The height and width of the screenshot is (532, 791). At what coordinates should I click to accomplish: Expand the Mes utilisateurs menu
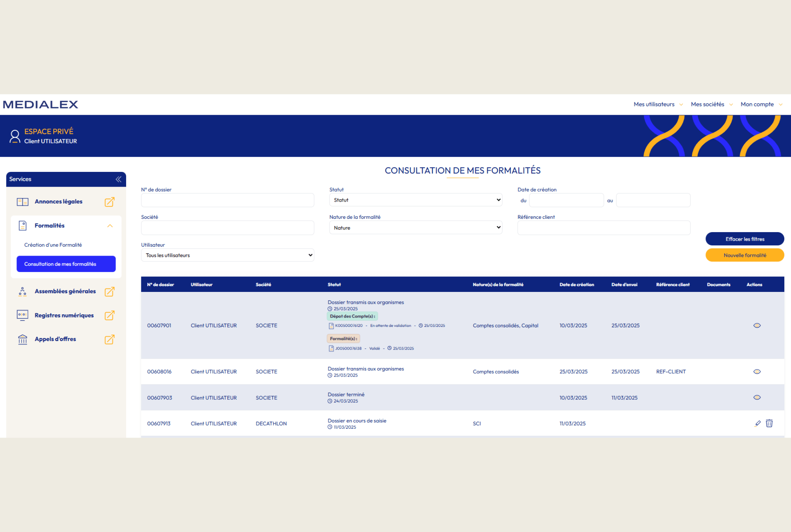(x=658, y=105)
